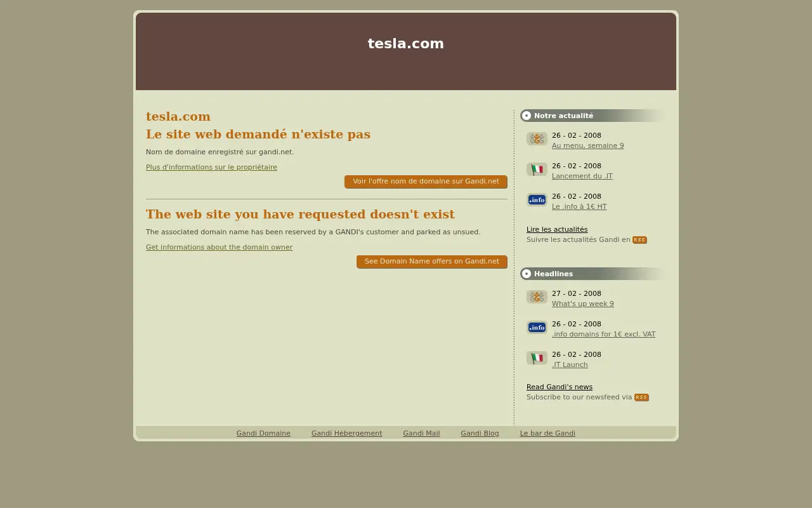Open the 'Lancement du .IT' news link
The image size is (812, 508).
point(582,177)
